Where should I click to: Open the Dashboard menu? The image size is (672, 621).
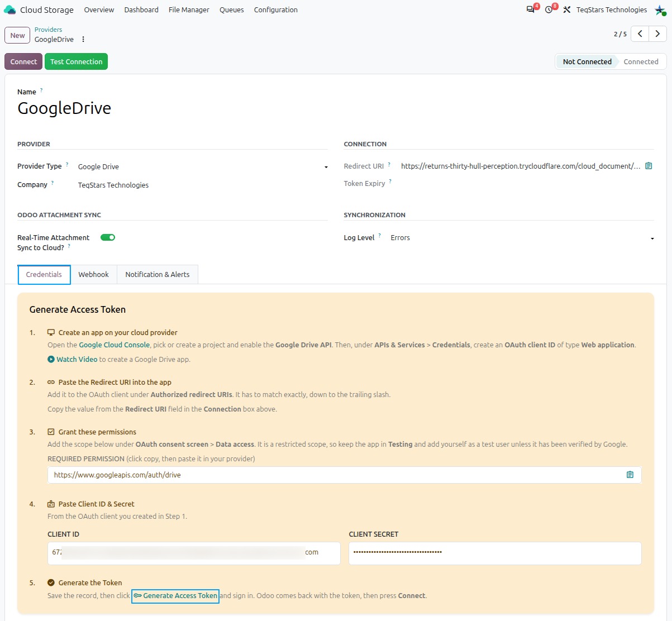pyautogui.click(x=141, y=9)
